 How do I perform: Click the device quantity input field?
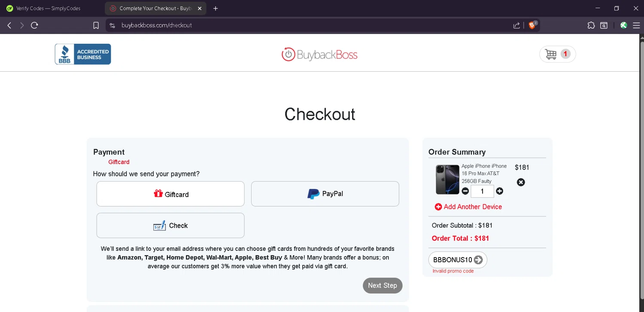pos(482,191)
